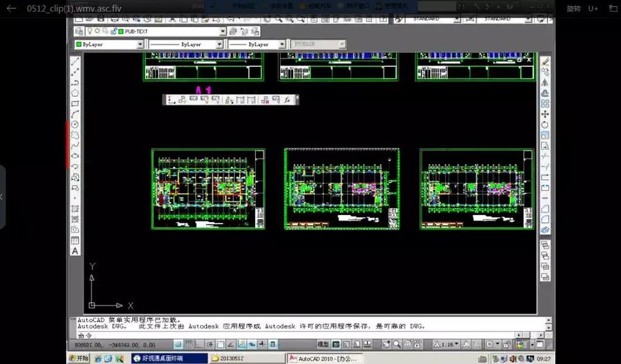Select the Explode modify tool
This screenshot has height=364, width=621.
[x=545, y=230]
